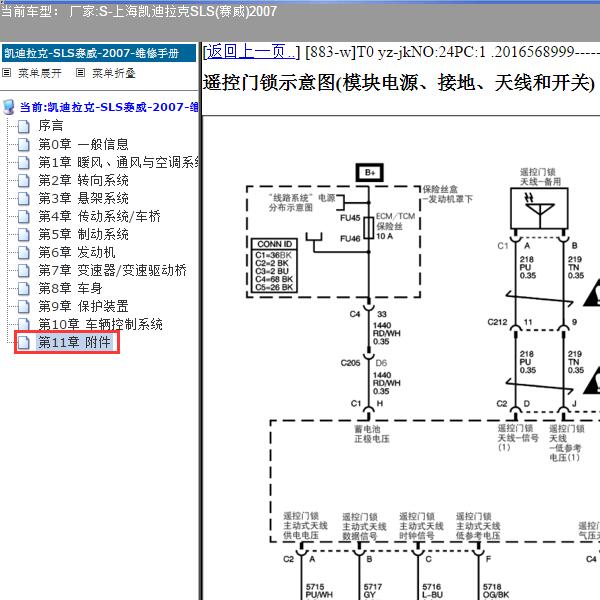Click the page icon beside 第8章
600x600 pixels.
point(24,288)
